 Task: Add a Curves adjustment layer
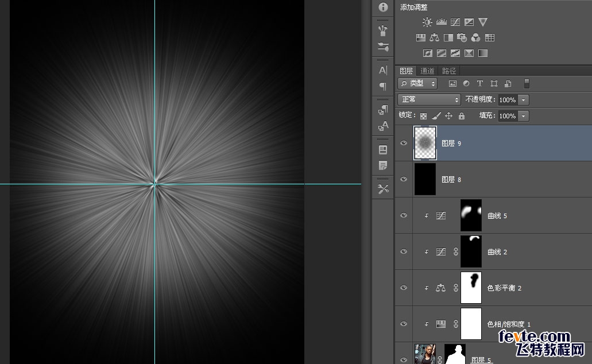455,22
